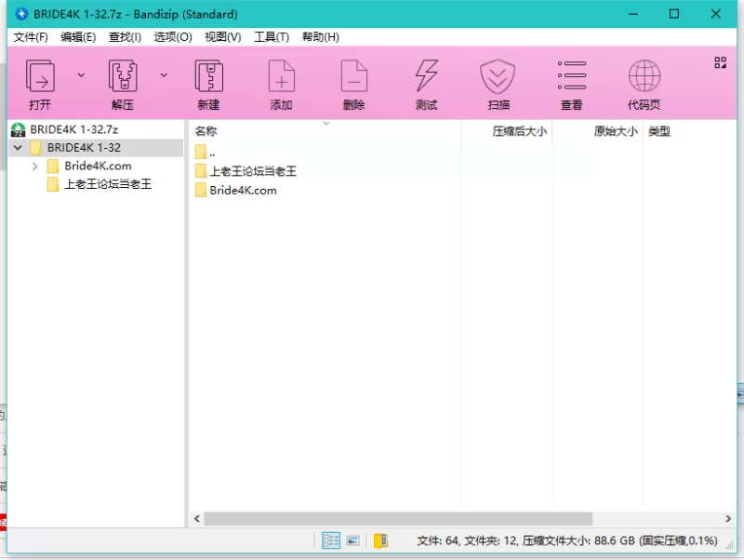The image size is (744, 560).
Task: Open the dropdown arrow beside 打开
Action: [x=81, y=75]
